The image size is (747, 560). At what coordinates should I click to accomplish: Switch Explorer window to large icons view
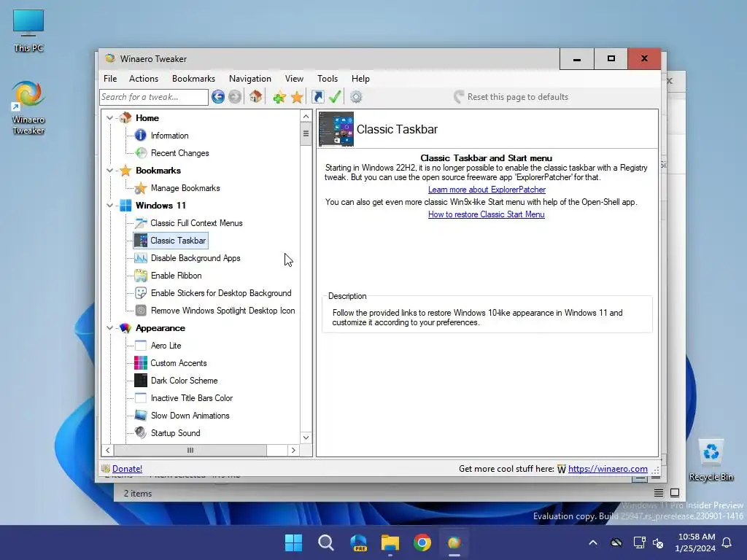[675, 493]
